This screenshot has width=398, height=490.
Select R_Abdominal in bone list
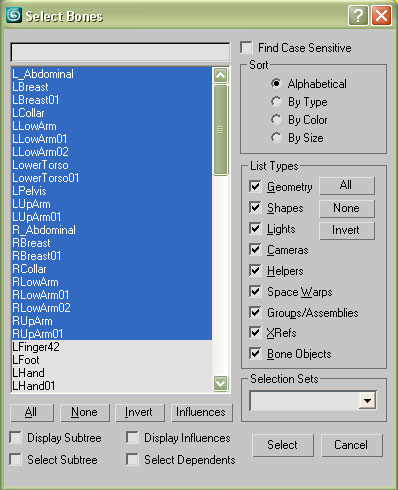click(x=112, y=230)
